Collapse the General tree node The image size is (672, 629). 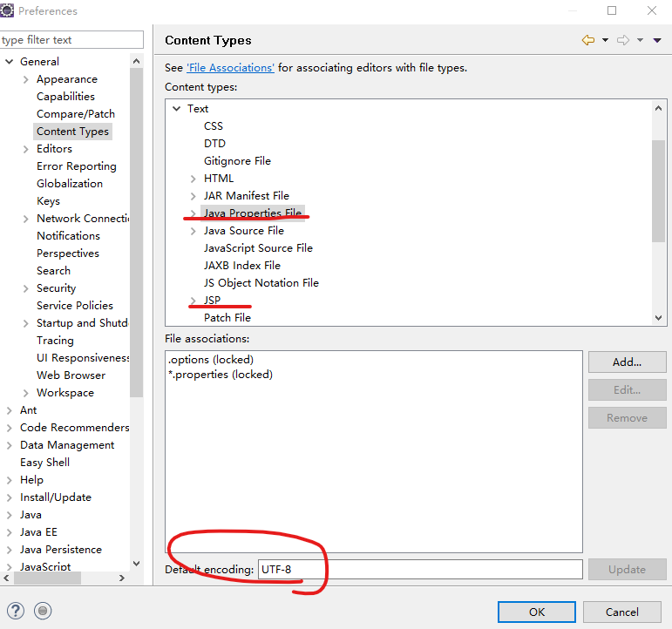tap(10, 62)
